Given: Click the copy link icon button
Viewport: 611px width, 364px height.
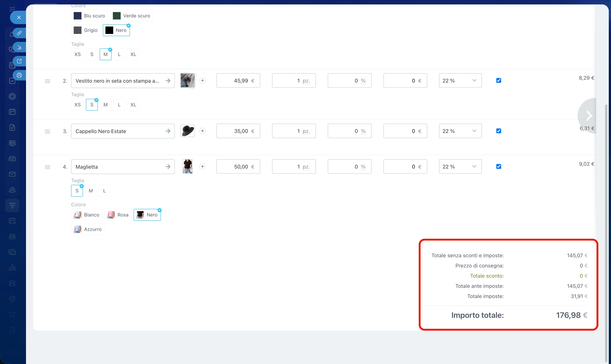Looking at the screenshot, I should [19, 33].
